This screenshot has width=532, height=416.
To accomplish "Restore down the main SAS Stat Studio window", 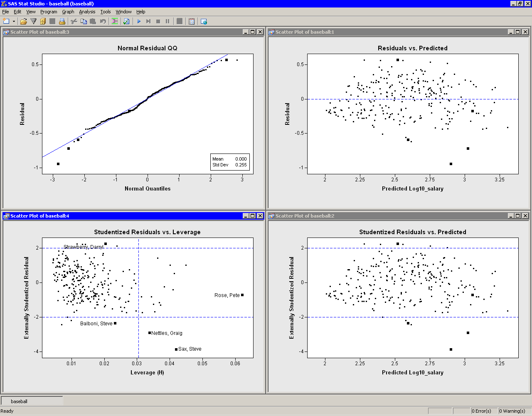I will tap(520, 3).
